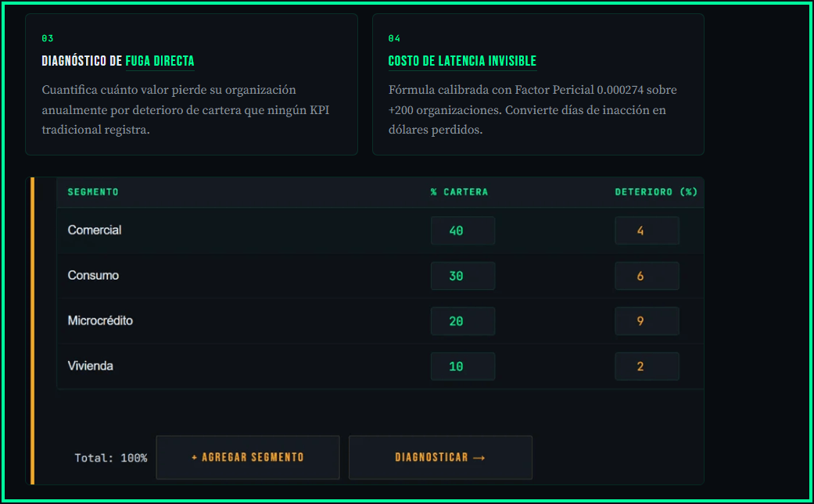Click the Diagnosticar button

tap(440, 457)
